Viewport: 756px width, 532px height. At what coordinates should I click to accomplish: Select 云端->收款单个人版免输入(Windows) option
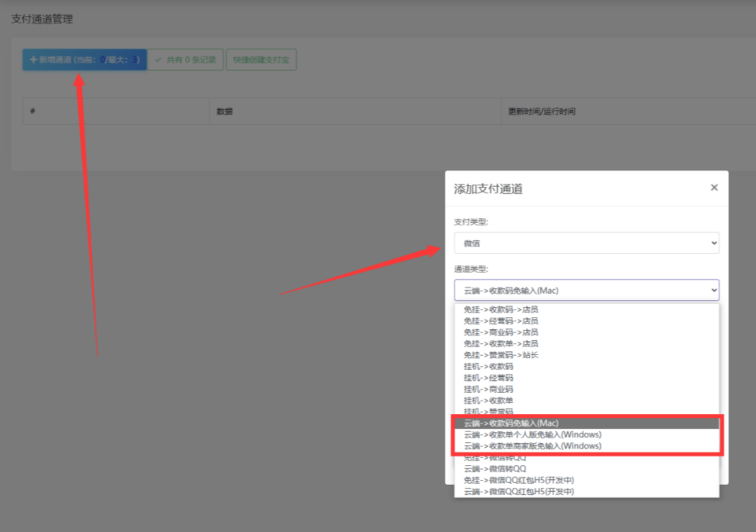(539, 434)
